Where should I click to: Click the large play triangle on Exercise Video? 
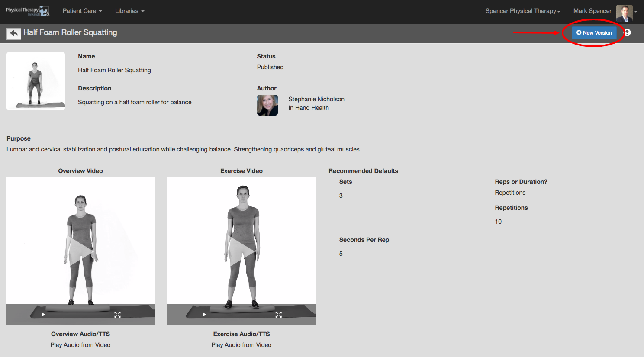241,251
